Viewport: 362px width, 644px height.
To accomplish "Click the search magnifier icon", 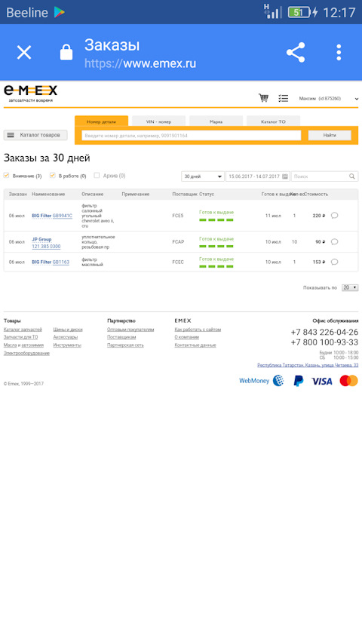I will (352, 176).
